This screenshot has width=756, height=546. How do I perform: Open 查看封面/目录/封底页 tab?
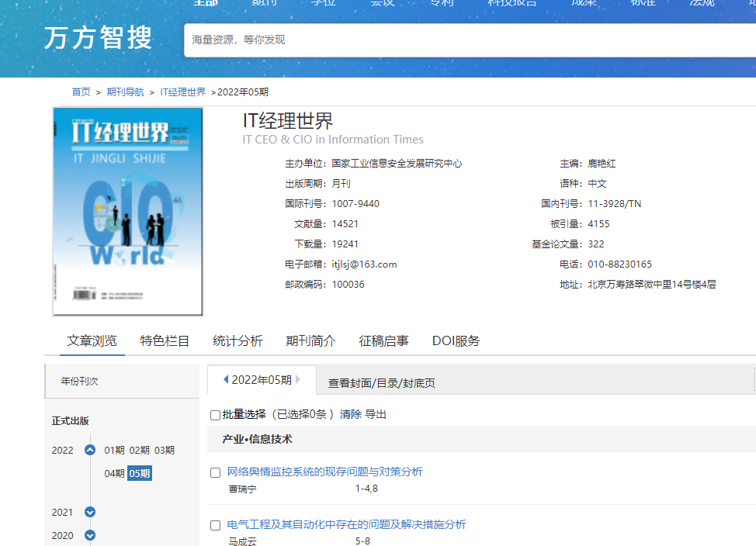click(382, 383)
